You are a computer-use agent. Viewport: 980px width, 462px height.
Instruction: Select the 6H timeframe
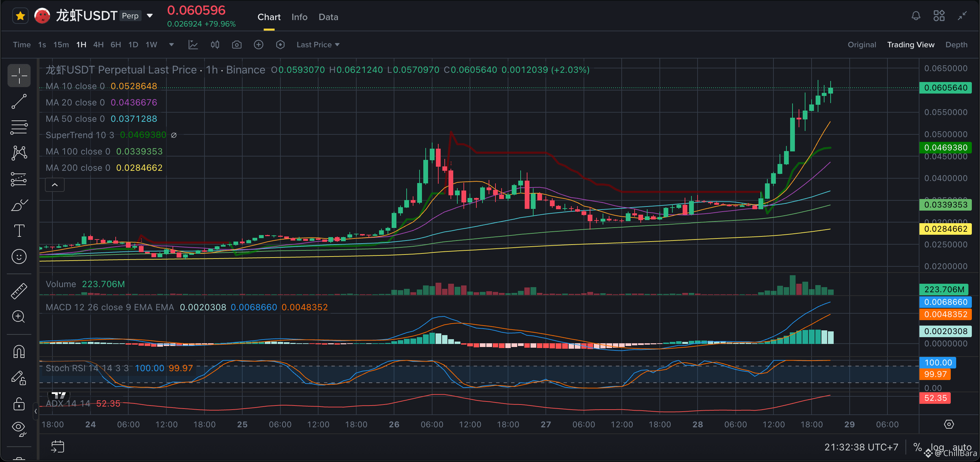(116, 45)
